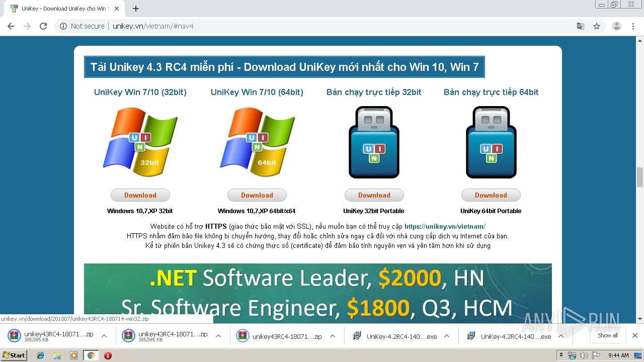
Task: Open Bản chạy trực tiếp 64bit link
Action: (491, 92)
